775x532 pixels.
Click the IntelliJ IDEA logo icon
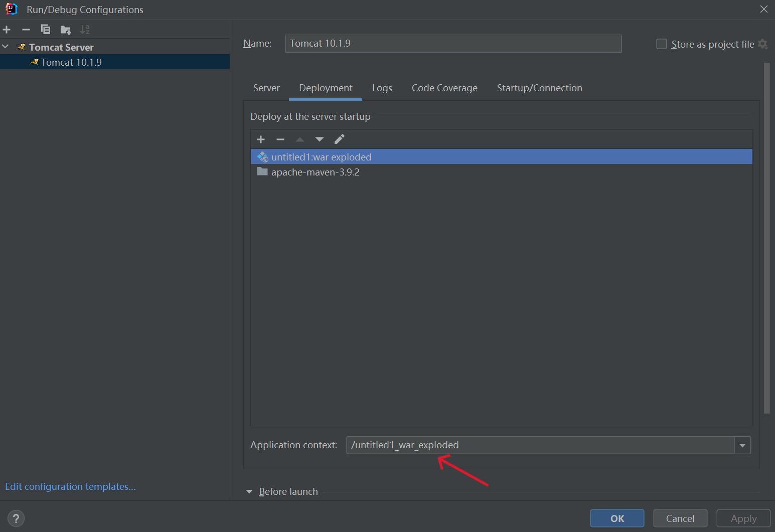[x=11, y=9]
